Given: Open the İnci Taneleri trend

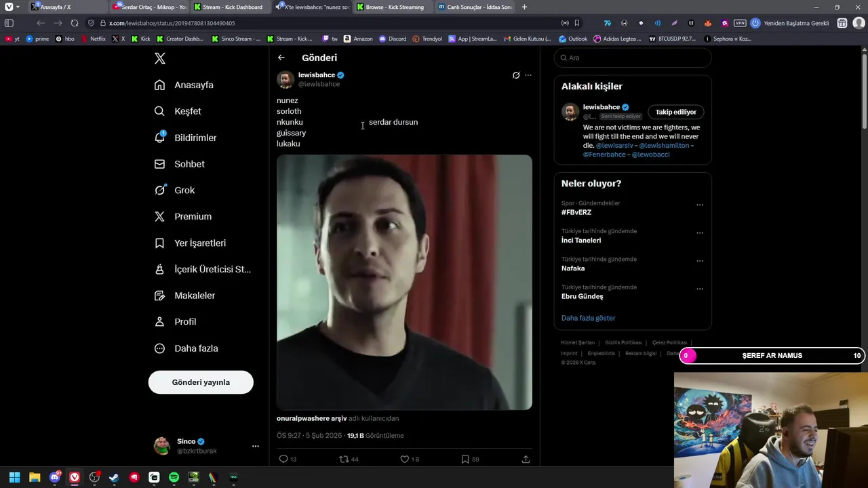Looking at the screenshot, I should coord(581,240).
